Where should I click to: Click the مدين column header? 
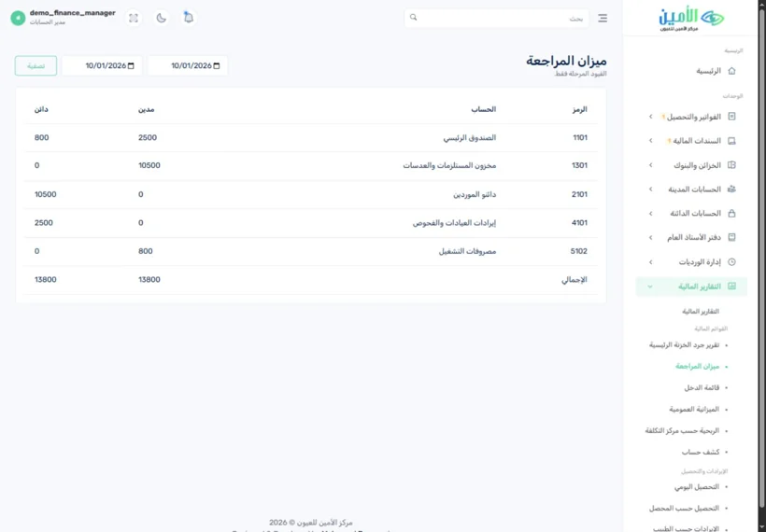146,109
